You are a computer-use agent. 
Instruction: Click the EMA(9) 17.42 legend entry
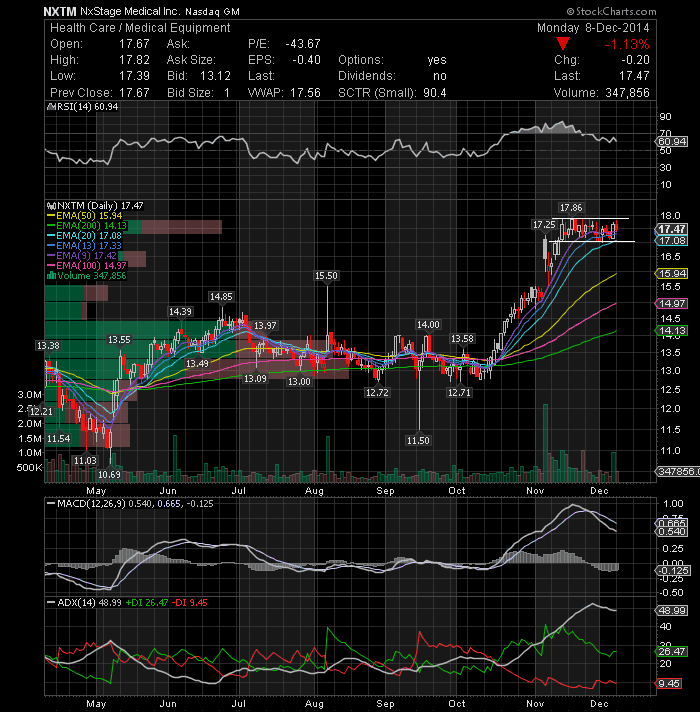click(x=83, y=256)
